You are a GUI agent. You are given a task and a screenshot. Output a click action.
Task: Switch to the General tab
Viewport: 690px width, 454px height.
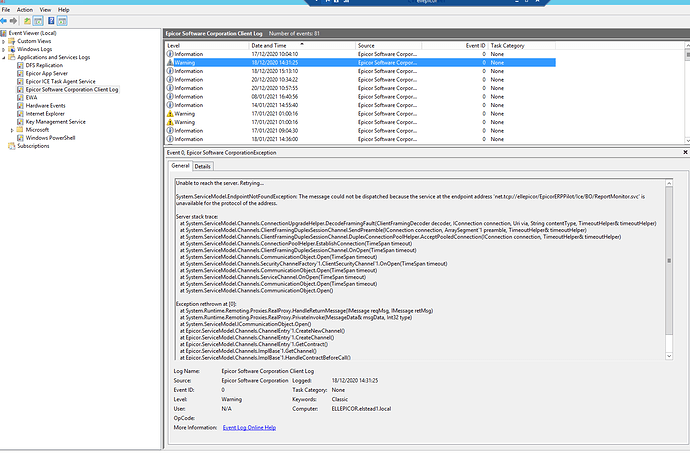180,166
